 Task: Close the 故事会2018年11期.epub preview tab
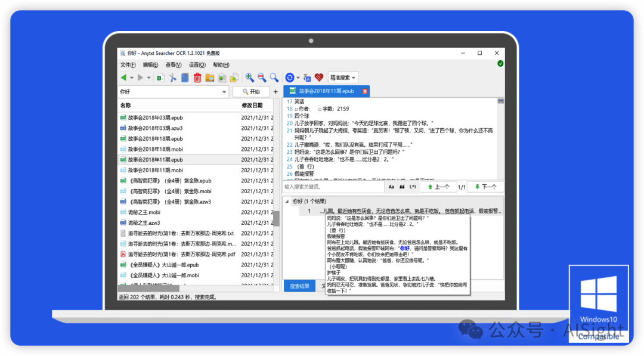[365, 91]
